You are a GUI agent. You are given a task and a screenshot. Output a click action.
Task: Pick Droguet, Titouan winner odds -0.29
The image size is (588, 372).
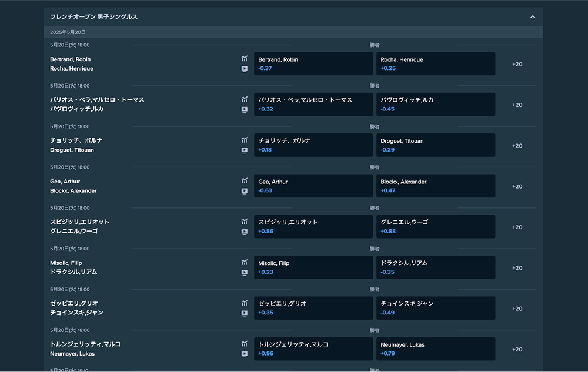436,145
